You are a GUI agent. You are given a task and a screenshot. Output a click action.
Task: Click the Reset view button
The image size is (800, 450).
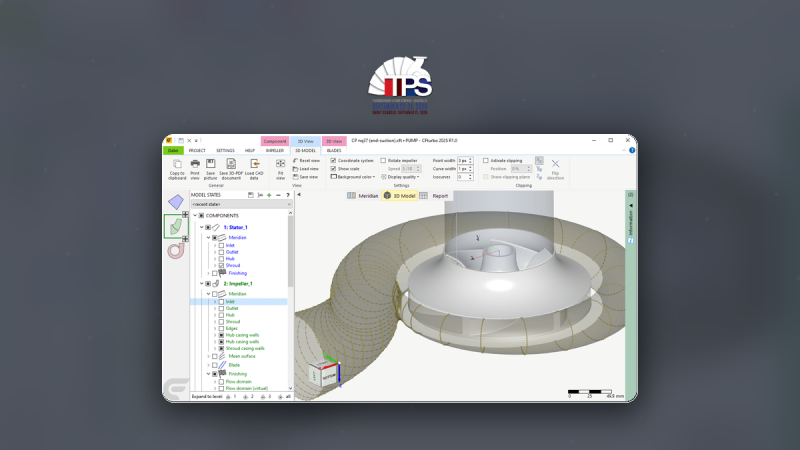point(306,161)
